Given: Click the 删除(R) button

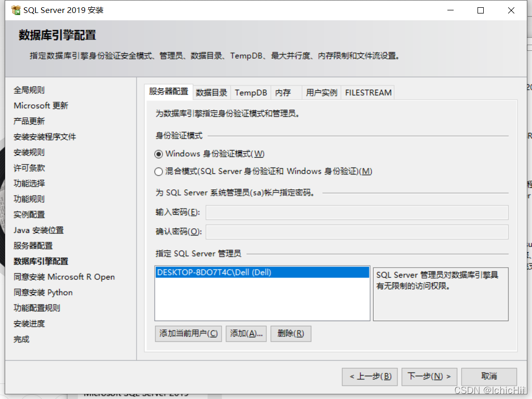Looking at the screenshot, I should point(291,334).
